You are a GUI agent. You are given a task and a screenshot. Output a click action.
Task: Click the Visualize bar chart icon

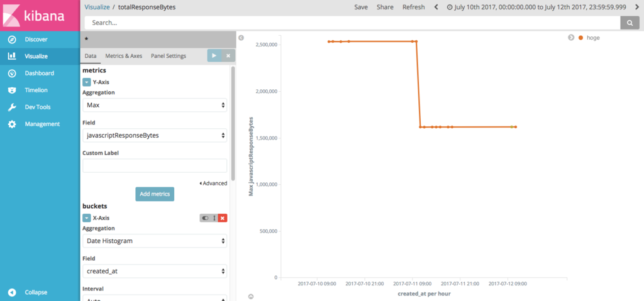[13, 56]
